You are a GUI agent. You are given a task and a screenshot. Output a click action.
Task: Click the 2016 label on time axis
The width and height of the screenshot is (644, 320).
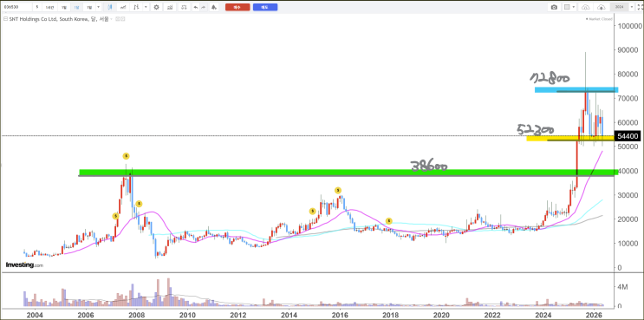click(340, 316)
